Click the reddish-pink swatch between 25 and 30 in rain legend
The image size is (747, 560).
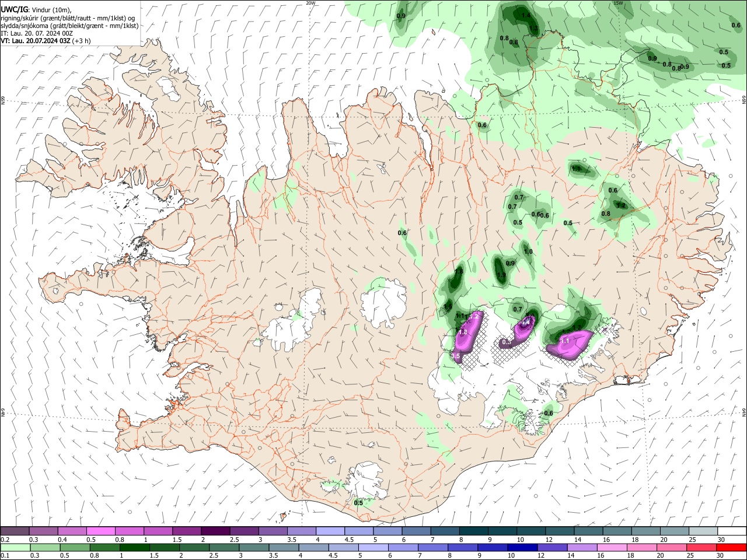703,547
